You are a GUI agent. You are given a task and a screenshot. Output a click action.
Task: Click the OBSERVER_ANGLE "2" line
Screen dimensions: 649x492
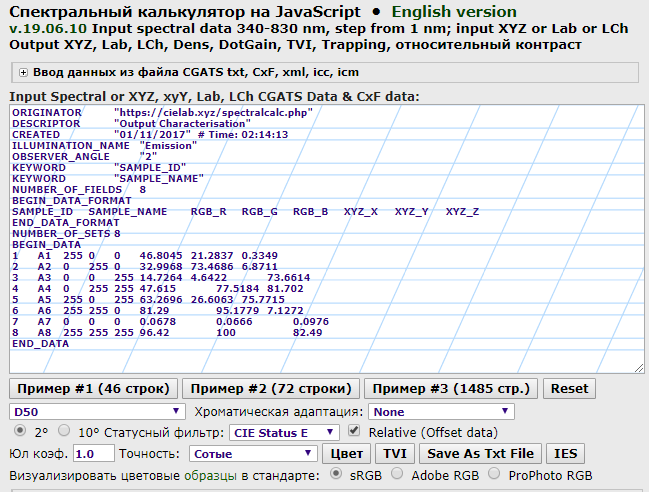click(x=84, y=157)
